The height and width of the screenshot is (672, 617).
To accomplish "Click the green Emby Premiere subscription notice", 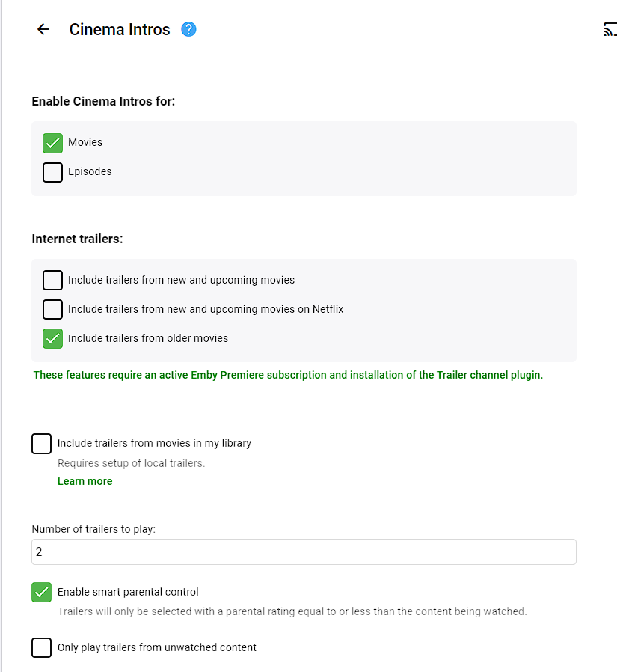I will pyautogui.click(x=288, y=375).
